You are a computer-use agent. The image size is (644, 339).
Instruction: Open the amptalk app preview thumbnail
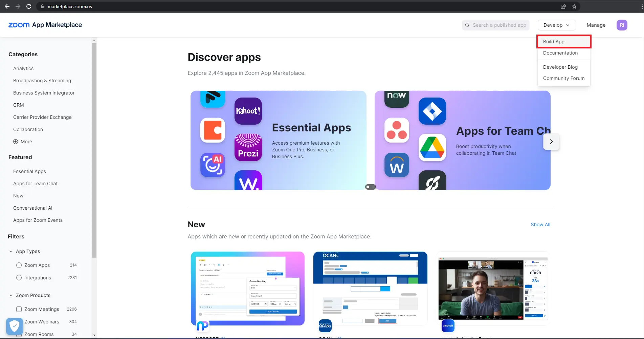point(493,289)
